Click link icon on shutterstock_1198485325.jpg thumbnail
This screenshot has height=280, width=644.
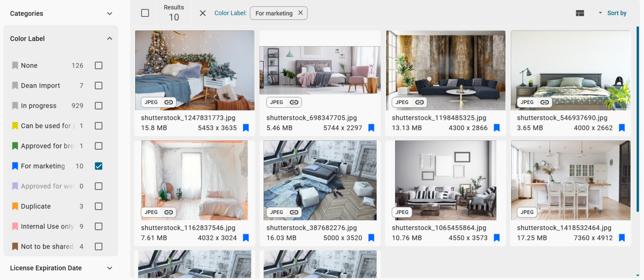419,102
